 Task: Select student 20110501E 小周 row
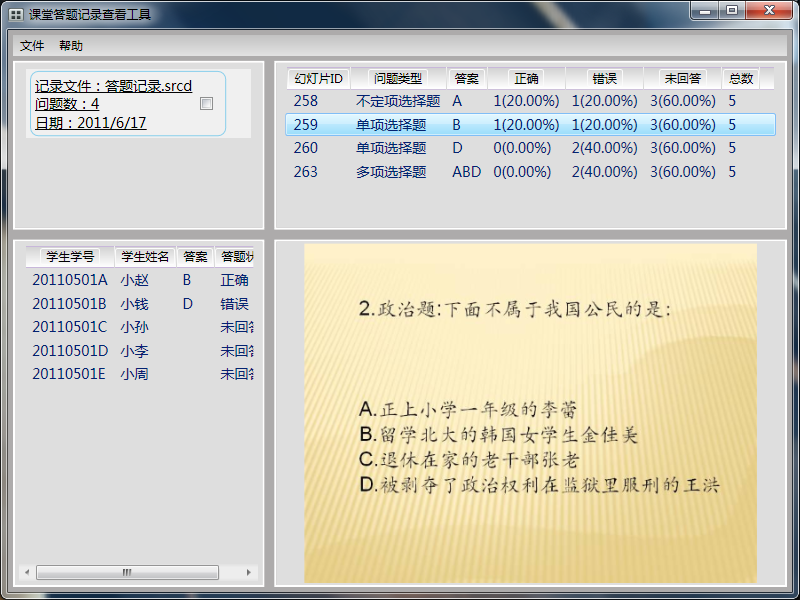[134, 374]
